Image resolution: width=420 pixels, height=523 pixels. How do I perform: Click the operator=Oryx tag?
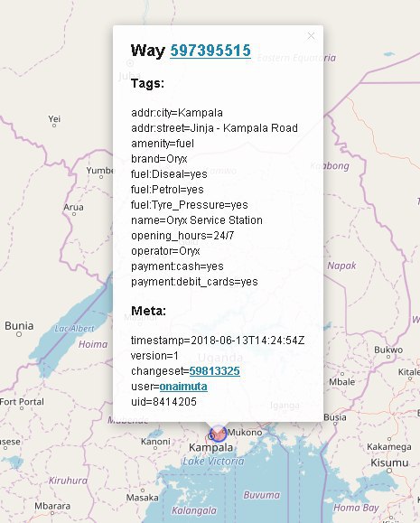(165, 251)
